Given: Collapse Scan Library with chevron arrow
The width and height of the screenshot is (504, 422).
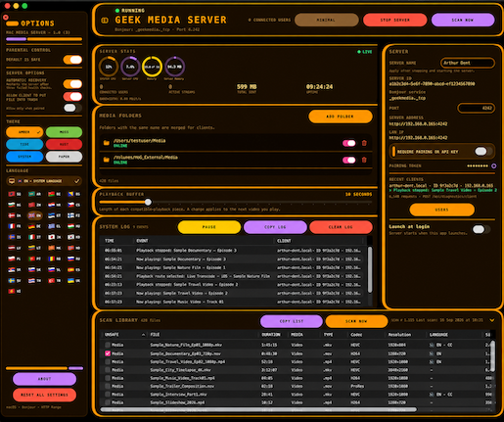Looking at the screenshot, I should [x=492, y=320].
